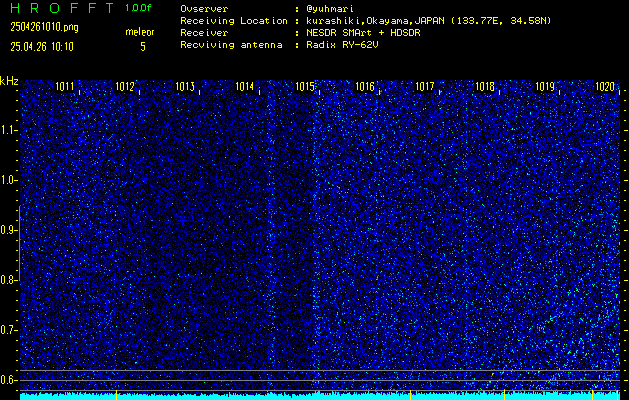629x400 pixels.
Task: Click the 'Receiver' field label
Action: 204,33
